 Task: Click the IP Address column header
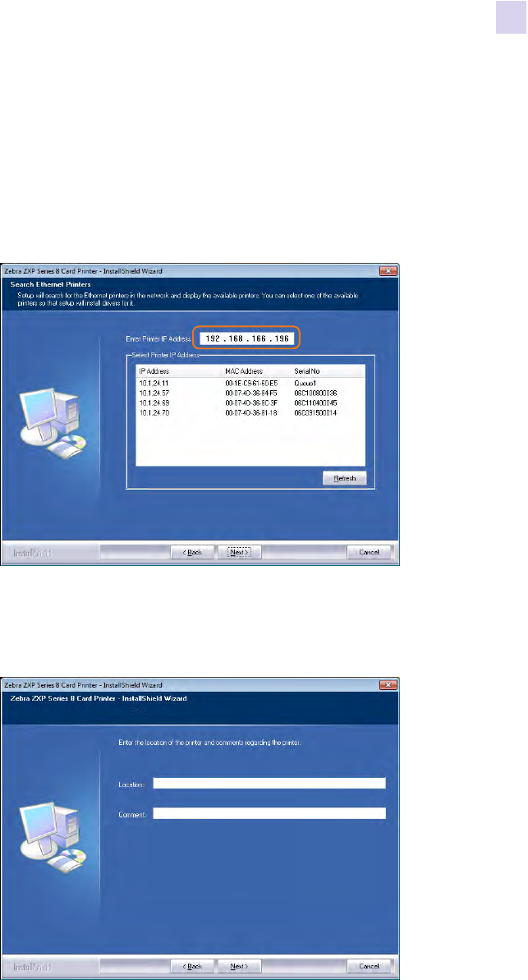pos(179,371)
